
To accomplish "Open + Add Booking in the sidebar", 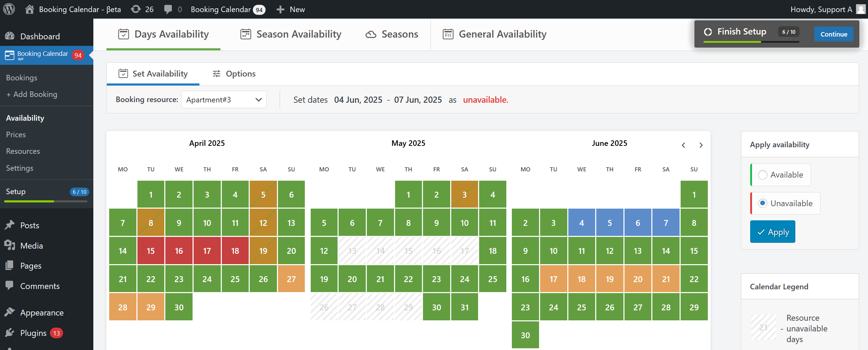I will click(32, 94).
